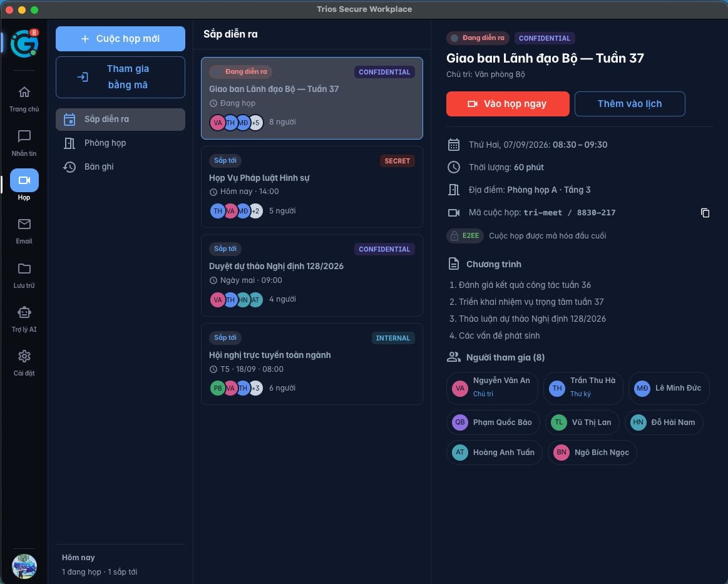Image resolution: width=728 pixels, height=584 pixels.
Task: Select Sắp diễn ra menu item
Action: [x=120, y=120]
